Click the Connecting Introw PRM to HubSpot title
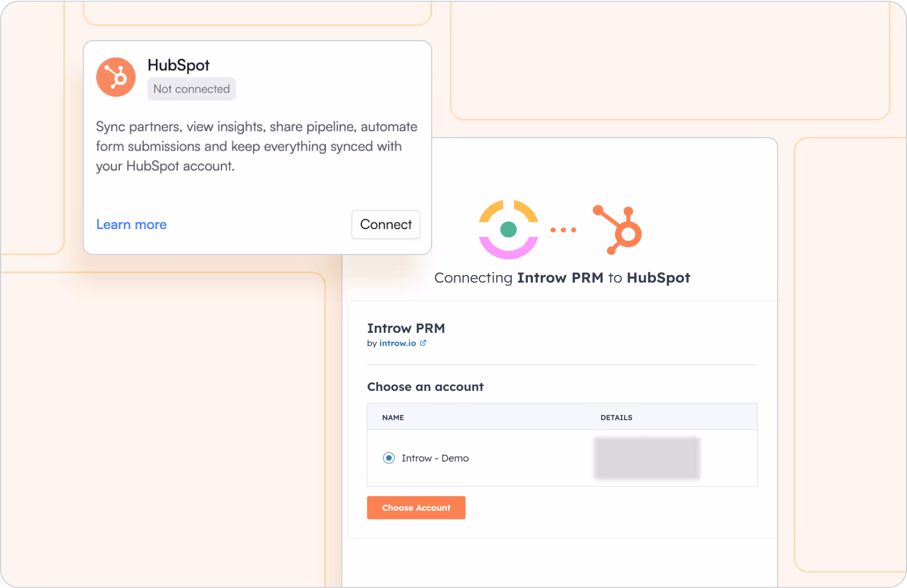This screenshot has width=907, height=588. [x=562, y=278]
